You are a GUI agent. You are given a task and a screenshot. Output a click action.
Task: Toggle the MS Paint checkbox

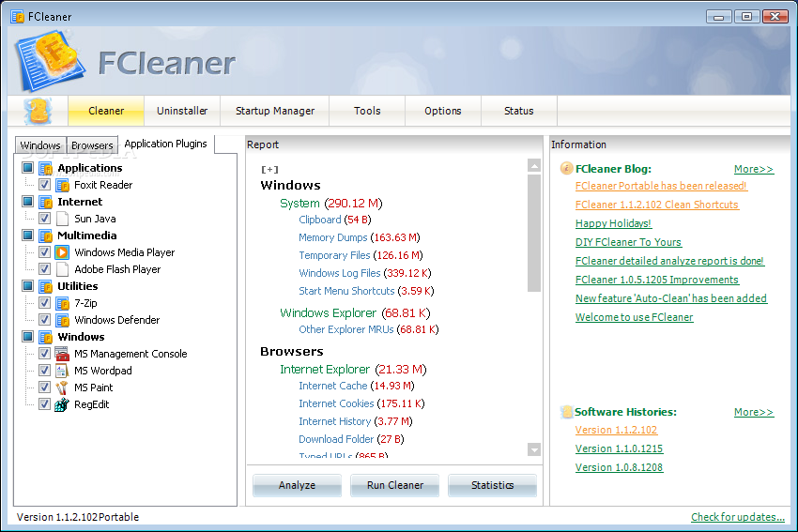coord(44,388)
